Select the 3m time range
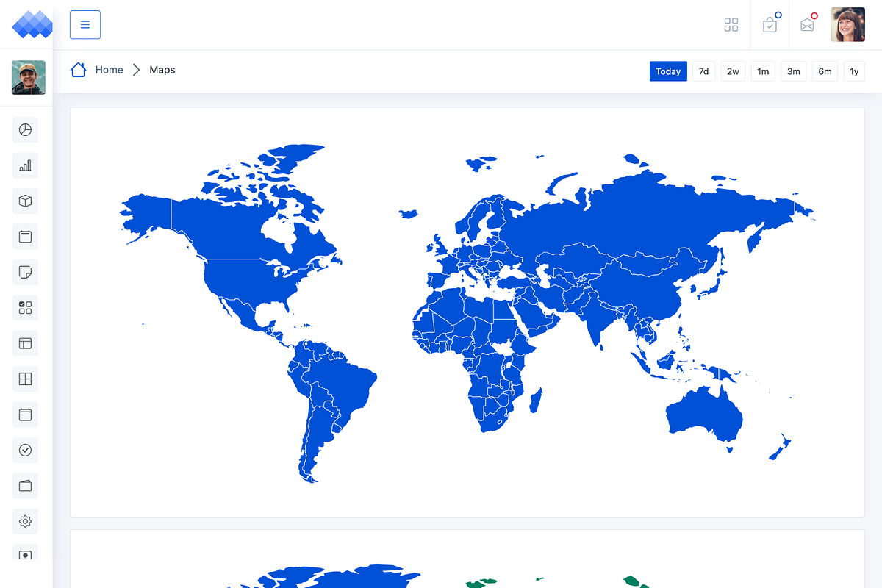Screen dimensions: 882x588 point(794,71)
